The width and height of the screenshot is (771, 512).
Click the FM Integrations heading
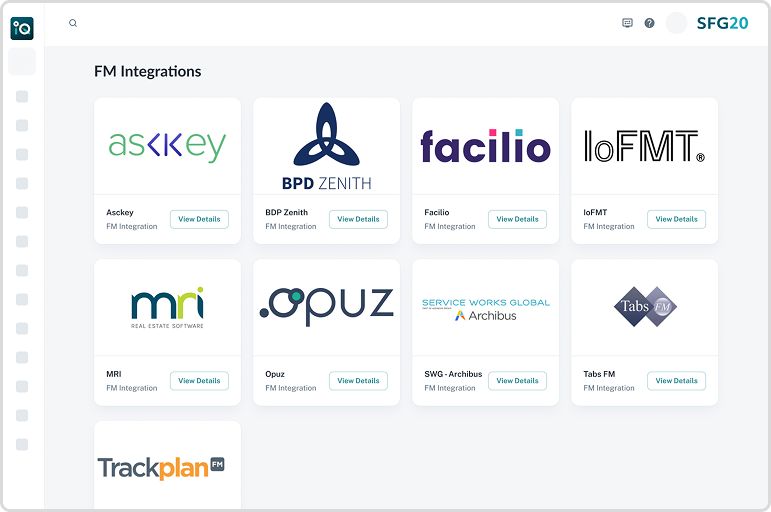click(148, 71)
